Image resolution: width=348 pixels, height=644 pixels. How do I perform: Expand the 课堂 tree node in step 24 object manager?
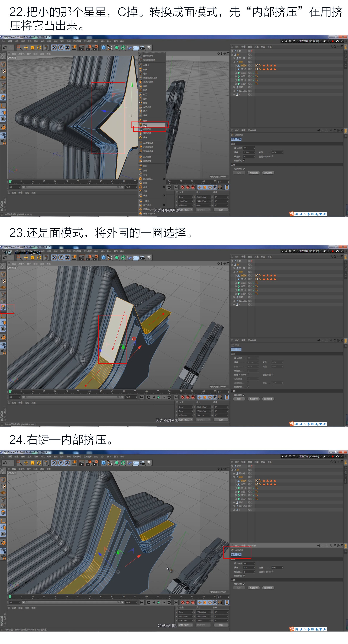tap(234, 502)
